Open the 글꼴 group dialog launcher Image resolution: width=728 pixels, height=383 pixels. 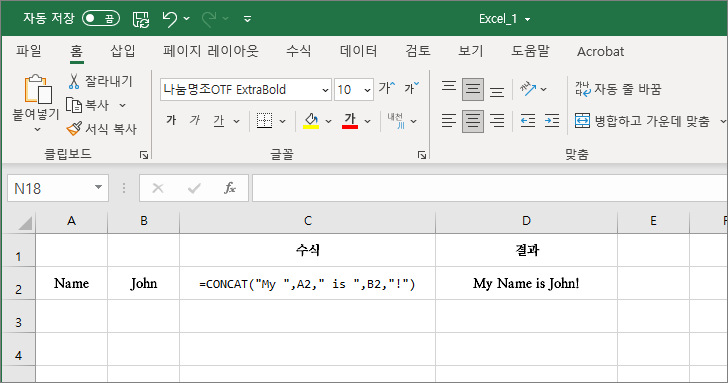point(422,155)
